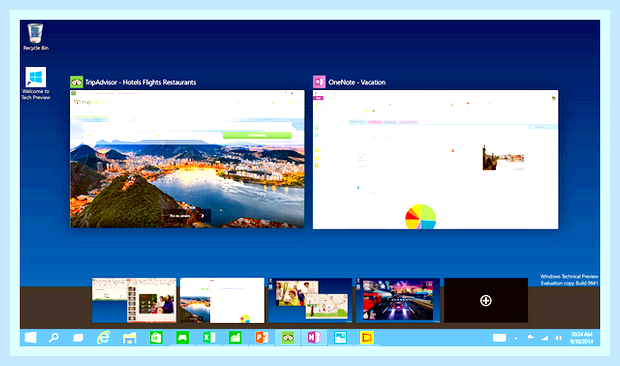Open the network status tray icon
Screen dimensions: 620x366
[544, 338]
